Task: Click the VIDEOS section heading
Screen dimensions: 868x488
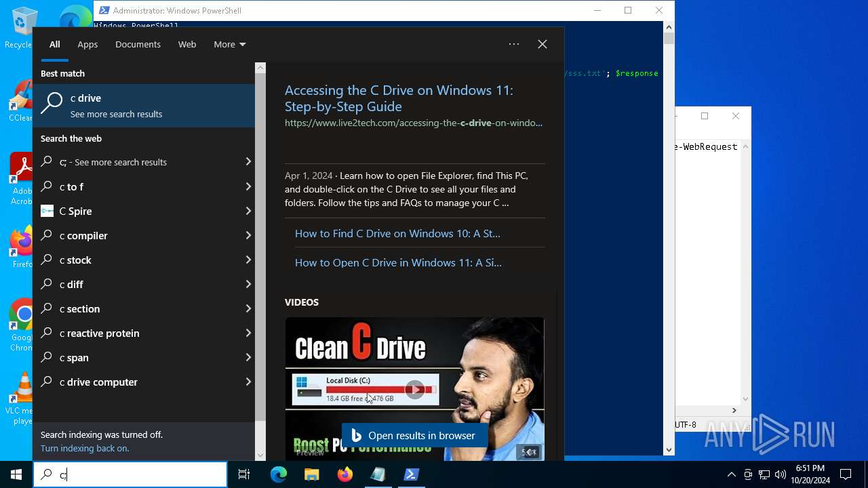Action: point(302,302)
